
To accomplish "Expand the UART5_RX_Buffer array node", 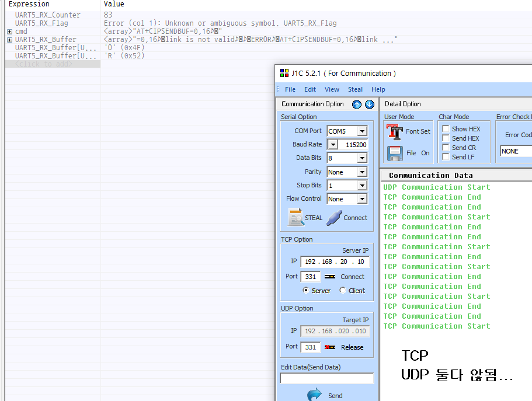I will [9, 40].
